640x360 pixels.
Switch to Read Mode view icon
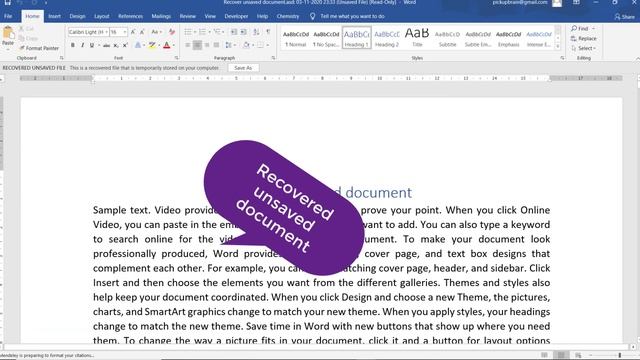tap(544, 355)
